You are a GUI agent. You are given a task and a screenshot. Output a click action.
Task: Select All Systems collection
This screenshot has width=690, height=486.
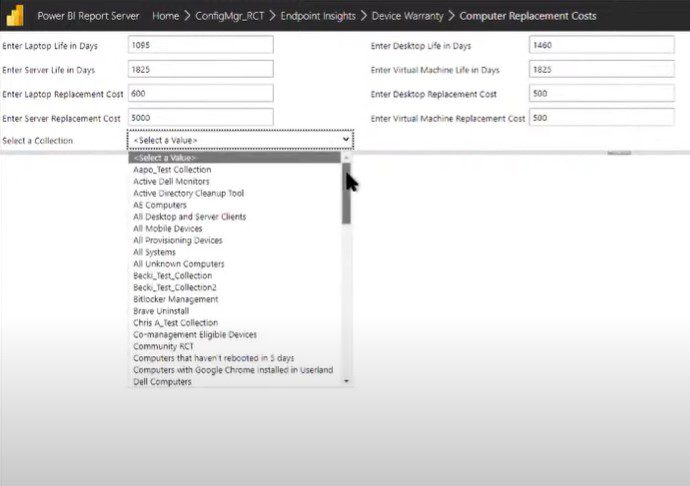(x=235, y=252)
